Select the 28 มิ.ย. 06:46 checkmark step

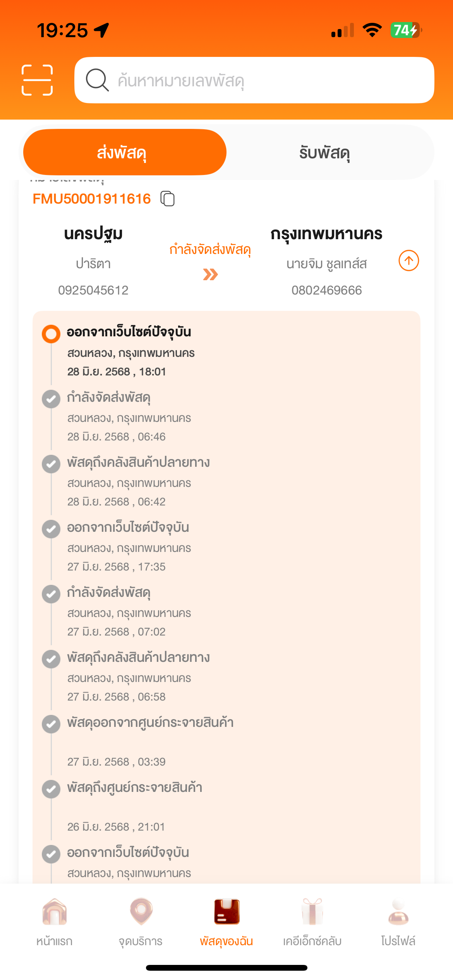(51, 399)
